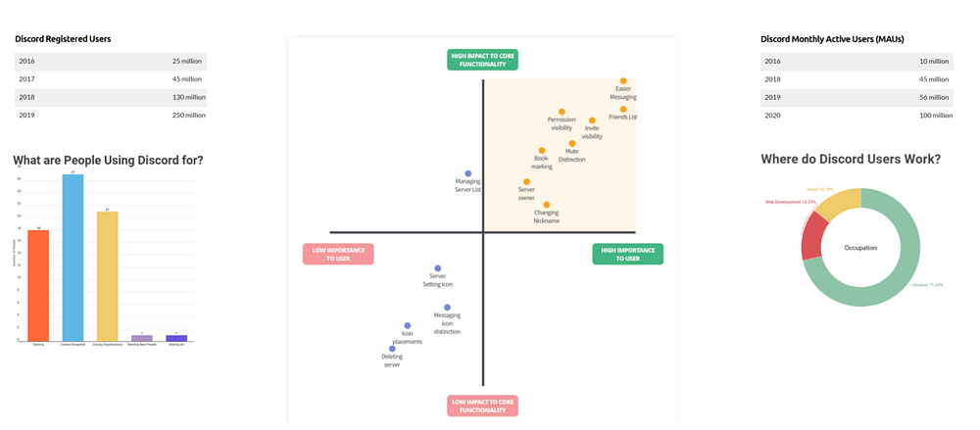This screenshot has height=430, width=980.
Task: Click the Low Importance to User label
Action: pyautogui.click(x=338, y=254)
